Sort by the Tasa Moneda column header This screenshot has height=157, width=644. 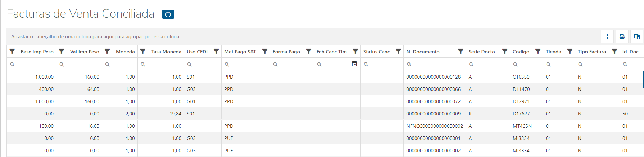(x=166, y=52)
